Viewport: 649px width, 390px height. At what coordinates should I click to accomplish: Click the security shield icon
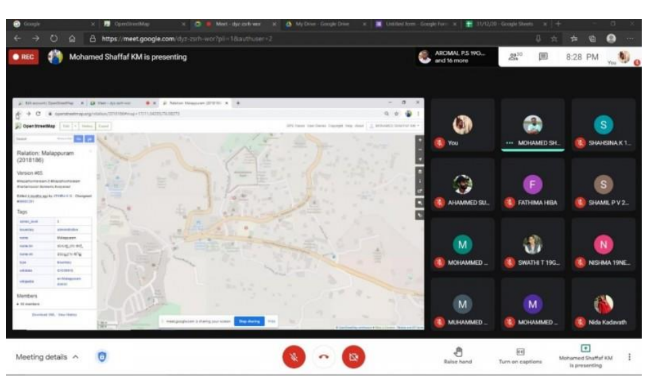click(x=102, y=356)
